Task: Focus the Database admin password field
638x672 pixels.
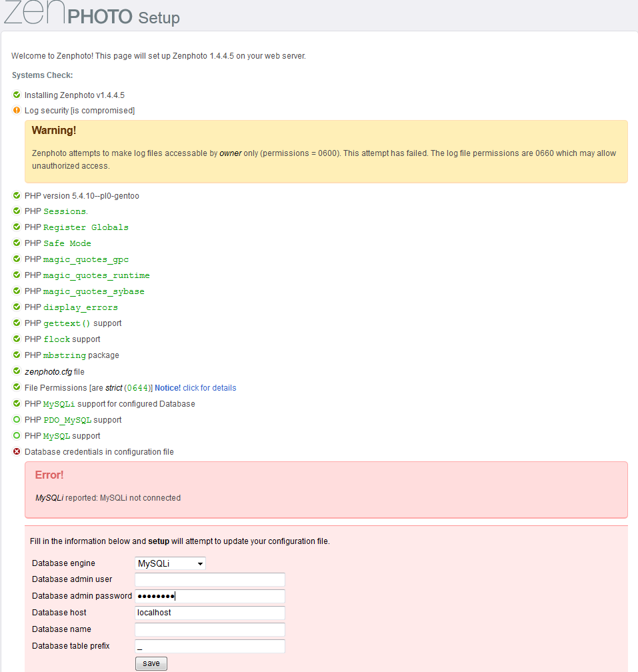Action: point(210,596)
